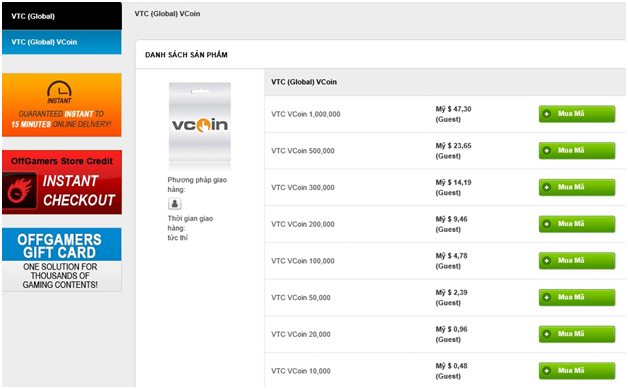Buy code for VTC VCoin 200,000

pos(577,224)
